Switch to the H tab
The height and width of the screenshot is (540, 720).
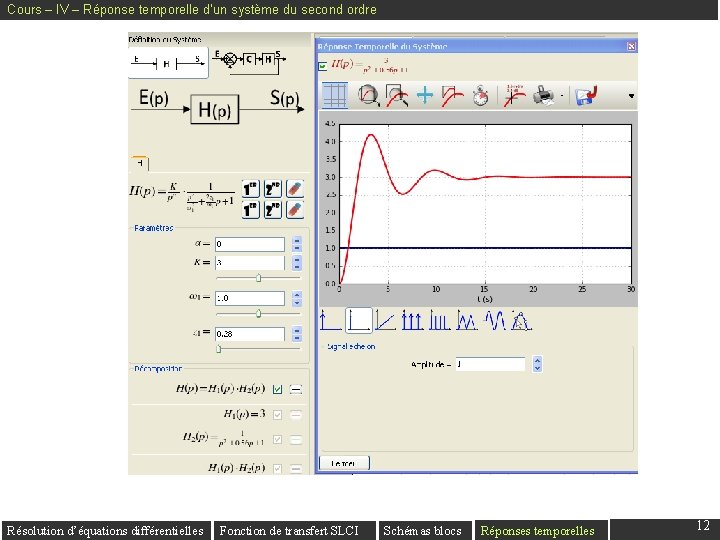coord(140,163)
